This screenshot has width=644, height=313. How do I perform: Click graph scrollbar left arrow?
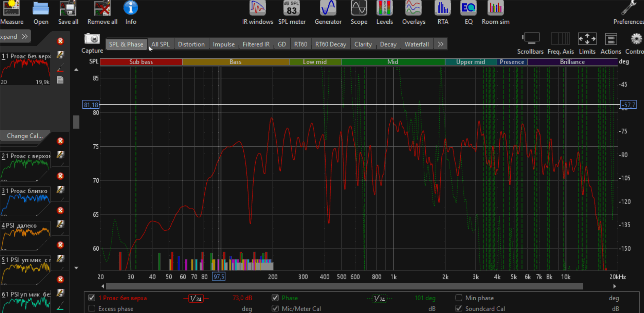click(x=102, y=286)
